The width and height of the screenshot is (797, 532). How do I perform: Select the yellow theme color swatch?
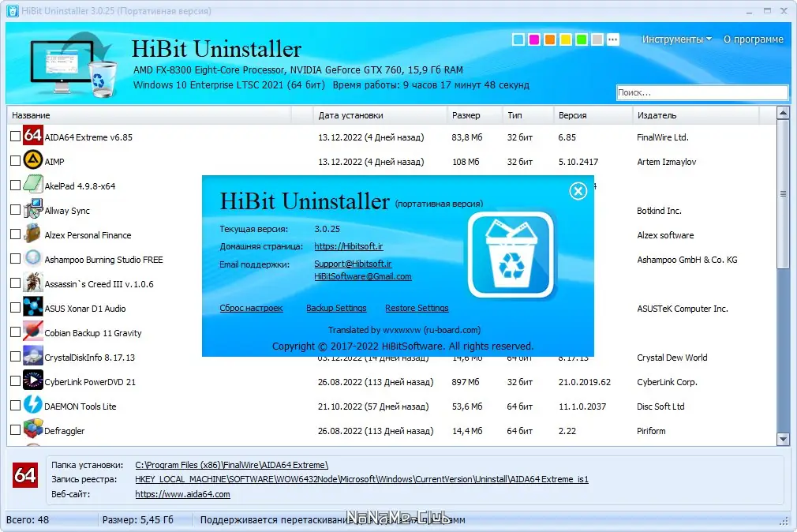(x=566, y=39)
